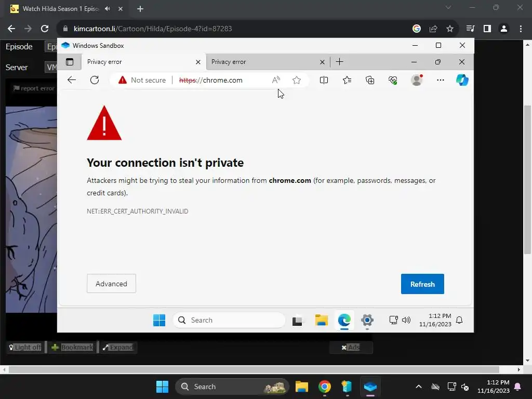Open notifications bell in Sandbox taskbar
This screenshot has height=399, width=532.
pos(459,320)
